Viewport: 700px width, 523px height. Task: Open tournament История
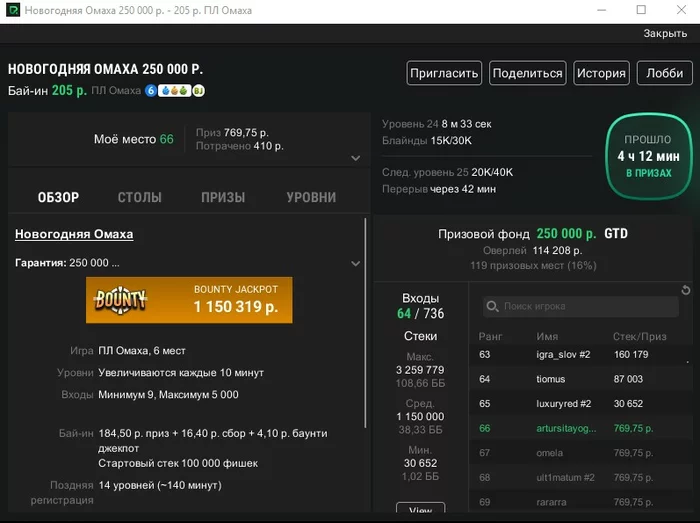pyautogui.click(x=601, y=73)
